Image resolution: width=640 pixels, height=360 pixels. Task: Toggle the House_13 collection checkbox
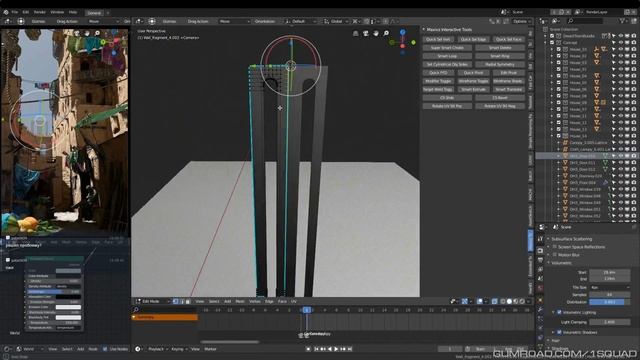(x=559, y=129)
